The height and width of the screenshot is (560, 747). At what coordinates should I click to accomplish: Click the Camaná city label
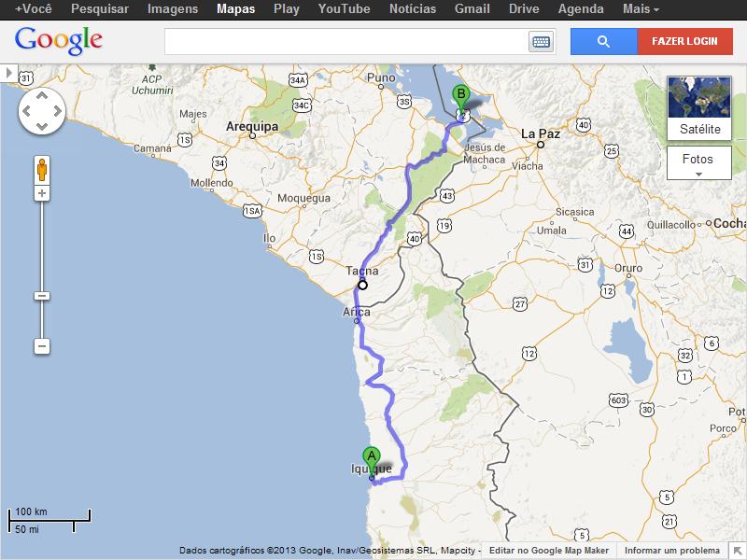[152, 148]
